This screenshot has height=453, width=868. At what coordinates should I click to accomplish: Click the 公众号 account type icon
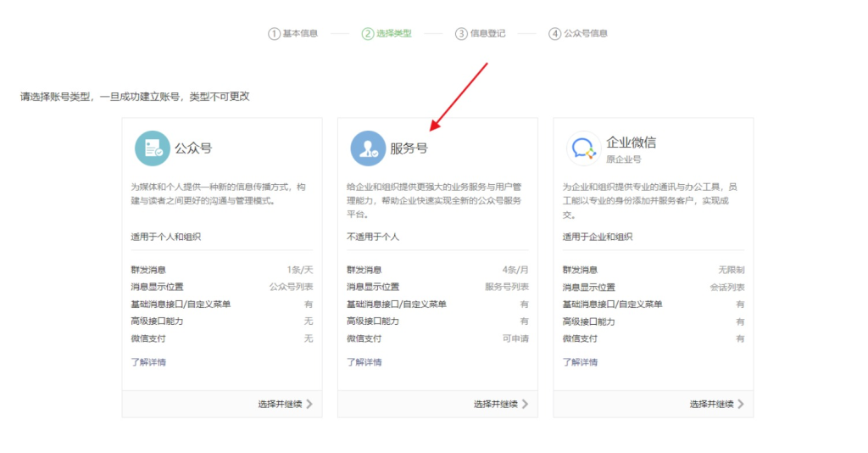tap(153, 148)
